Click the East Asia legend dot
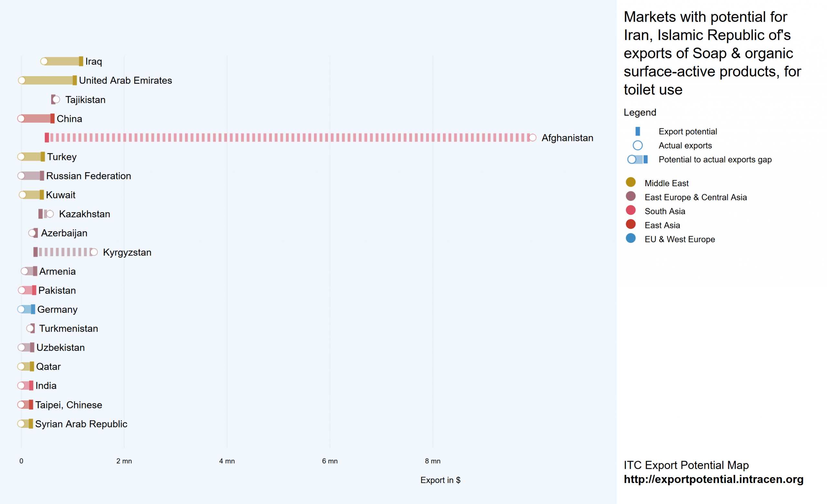 coord(631,224)
